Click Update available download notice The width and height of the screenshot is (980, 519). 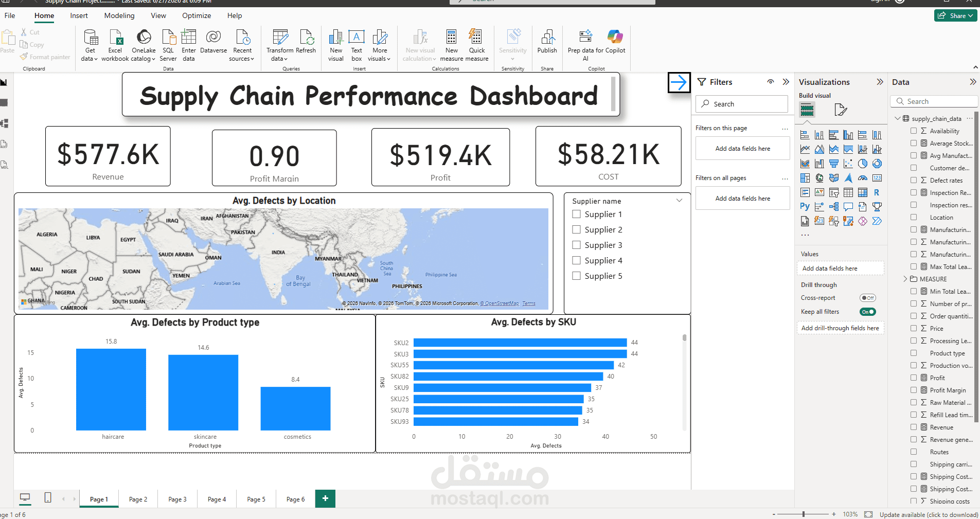tap(929, 514)
